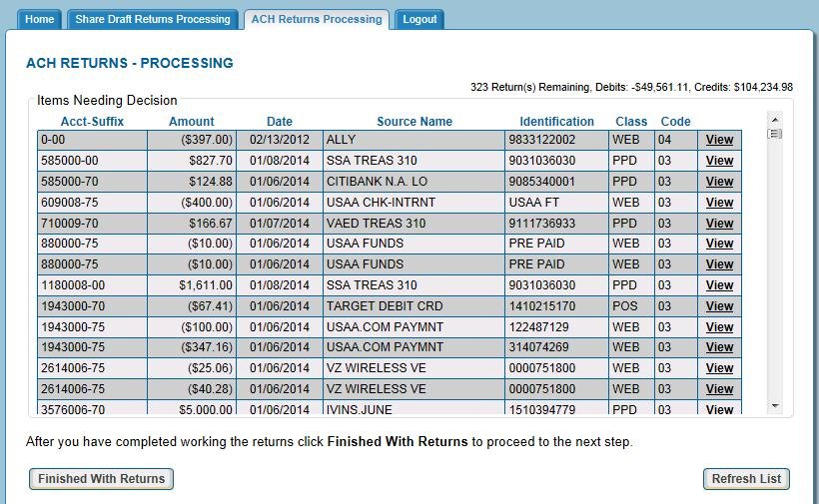Click the Logout tab
Viewport: 819px width, 504px height.
(x=419, y=19)
